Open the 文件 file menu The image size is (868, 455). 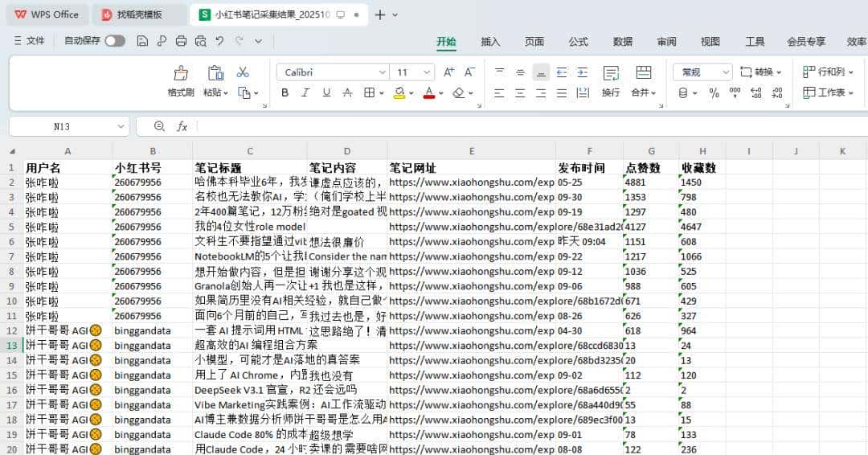30,41
